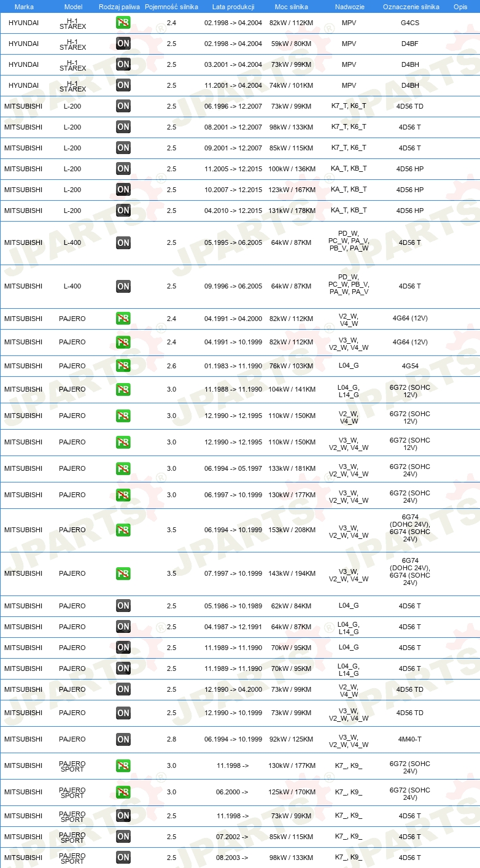Click the PB icon in the Pajero 06.1997 130kW/177KM row
The width and height of the screenshot is (480, 868).
(x=123, y=495)
